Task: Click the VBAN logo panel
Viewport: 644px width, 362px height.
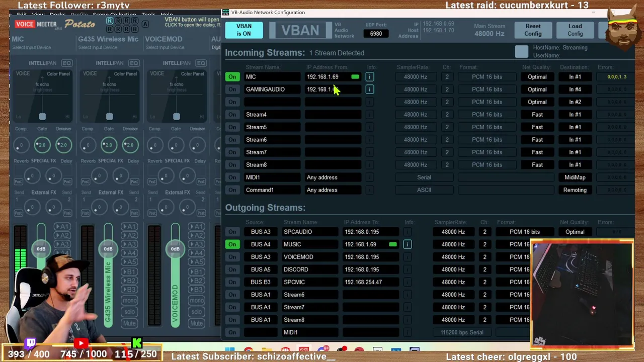Action: 300,30
